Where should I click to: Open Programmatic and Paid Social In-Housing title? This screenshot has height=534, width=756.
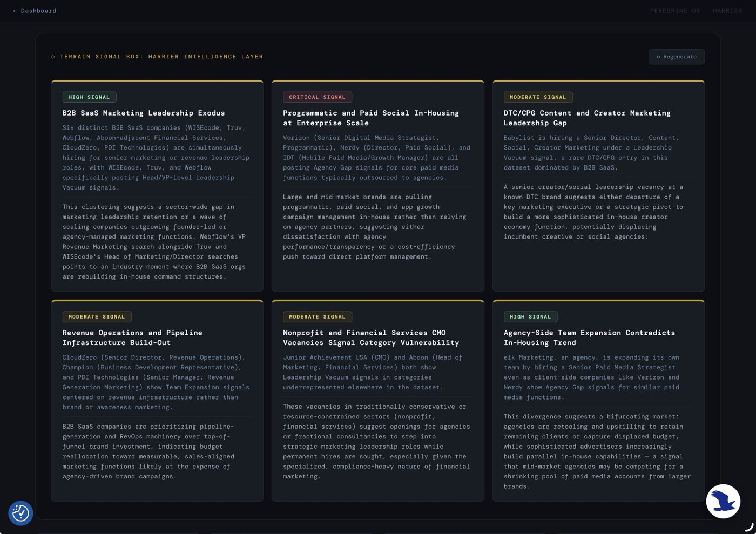pyautogui.click(x=371, y=118)
